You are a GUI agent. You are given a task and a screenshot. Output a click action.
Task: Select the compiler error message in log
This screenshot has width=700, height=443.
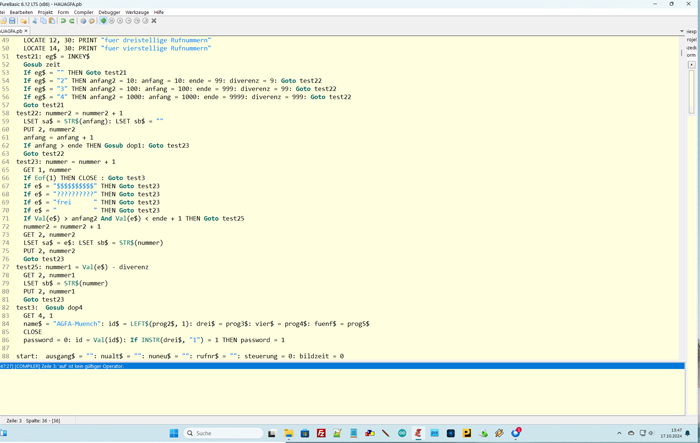(342, 366)
